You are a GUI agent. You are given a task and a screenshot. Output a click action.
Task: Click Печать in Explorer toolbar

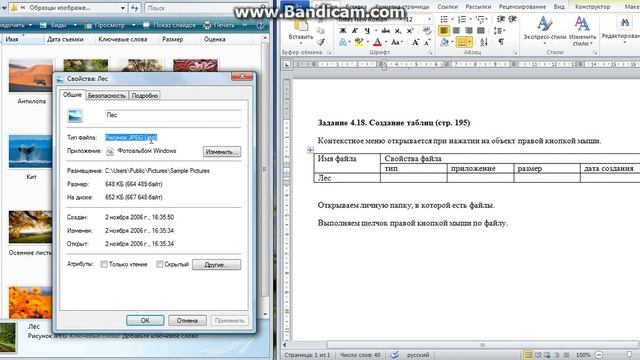point(219,25)
